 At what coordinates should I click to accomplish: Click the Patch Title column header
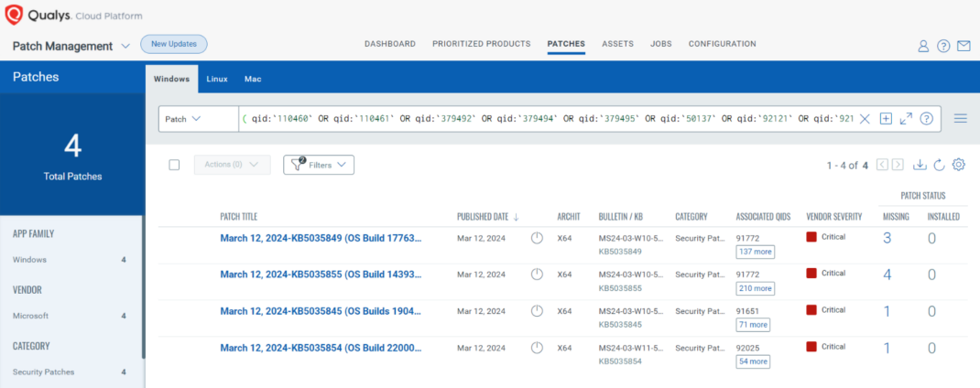239,217
